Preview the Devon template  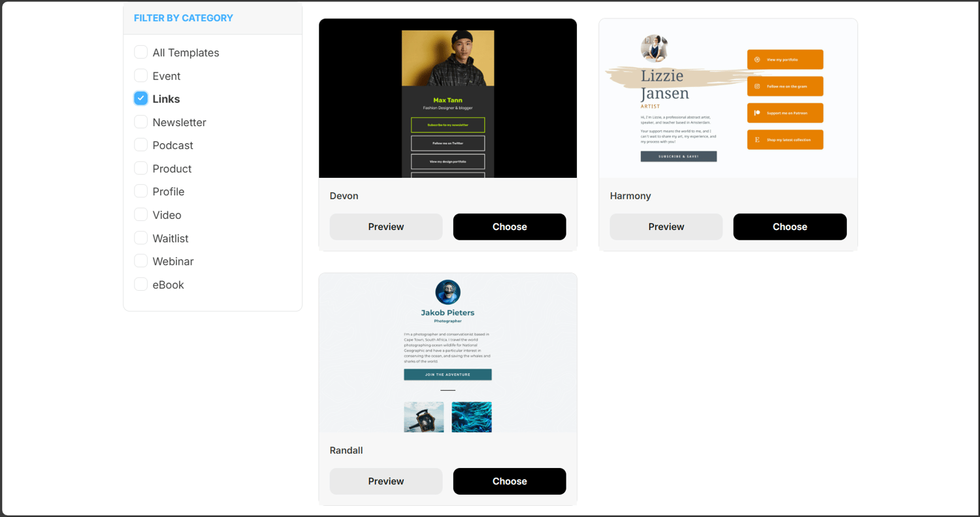pyautogui.click(x=385, y=226)
